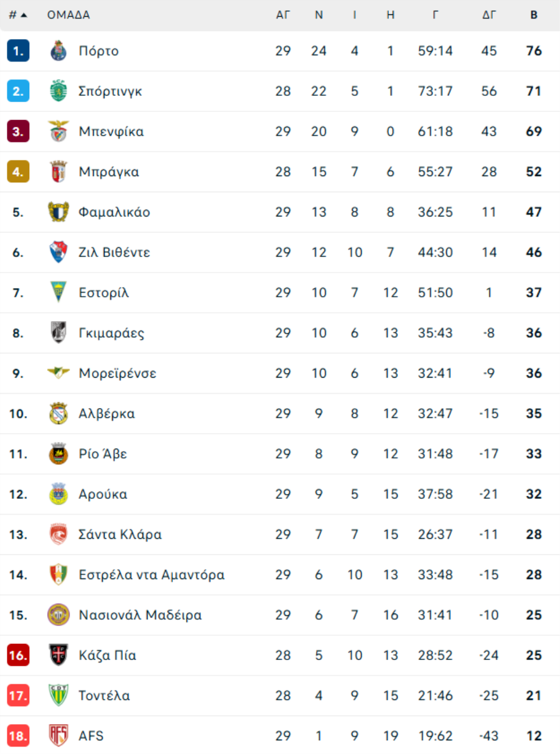Click the Μορεϊρένσε club crest icon

(x=58, y=373)
